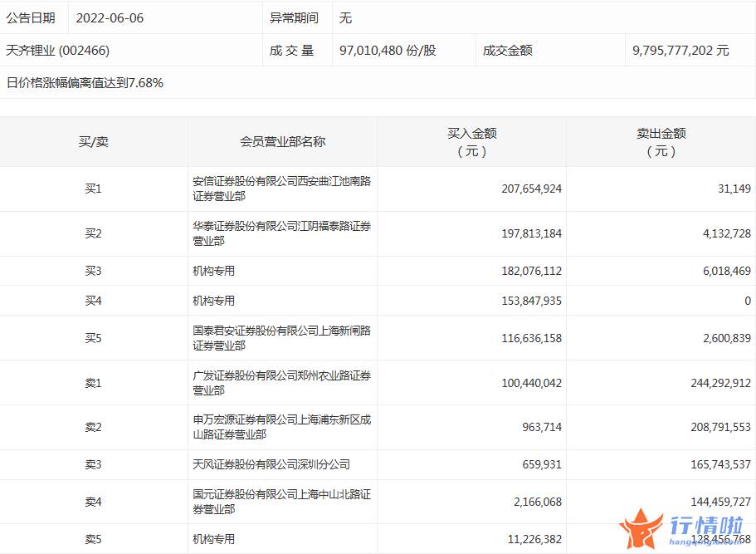Click 申万宏源上海浦东新区成山路 branch name
Image resolution: width=756 pixels, height=554 pixels.
coord(281,427)
